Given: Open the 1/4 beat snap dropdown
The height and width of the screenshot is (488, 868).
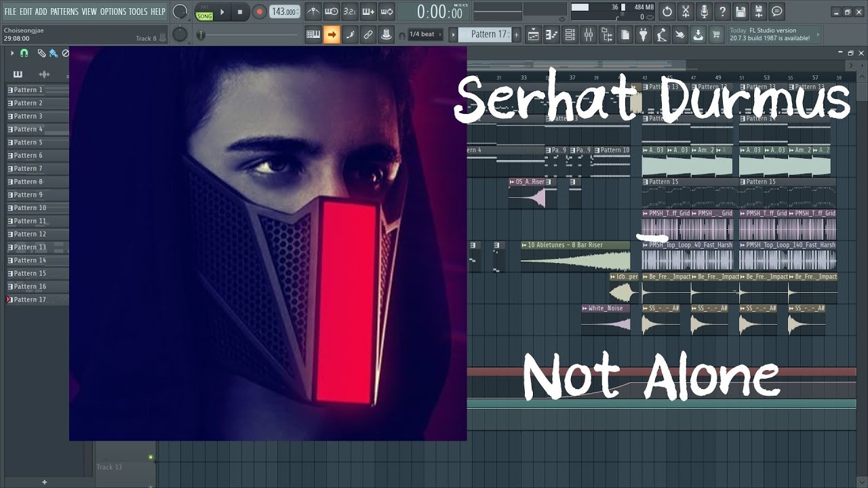Looking at the screenshot, I should 425,35.
